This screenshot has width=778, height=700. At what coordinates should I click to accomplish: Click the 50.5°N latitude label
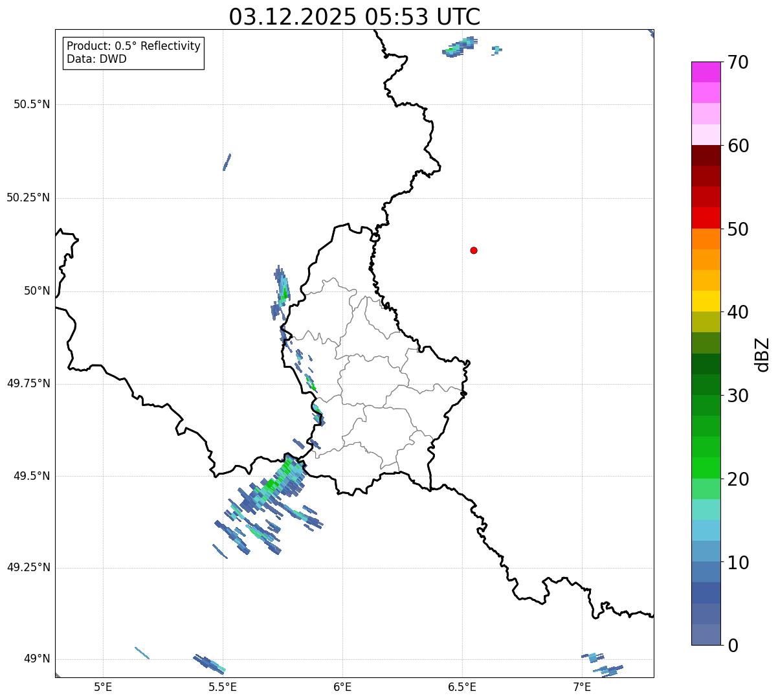click(x=32, y=104)
